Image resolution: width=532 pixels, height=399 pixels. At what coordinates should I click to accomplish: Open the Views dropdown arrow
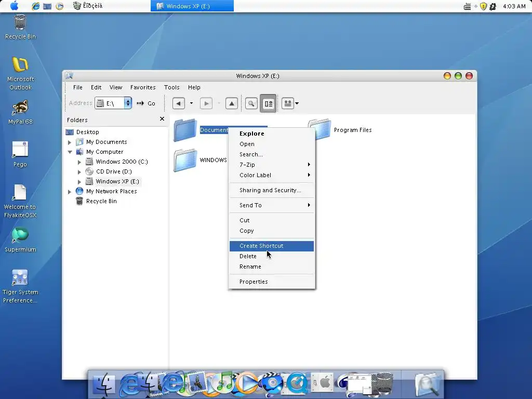pyautogui.click(x=297, y=103)
